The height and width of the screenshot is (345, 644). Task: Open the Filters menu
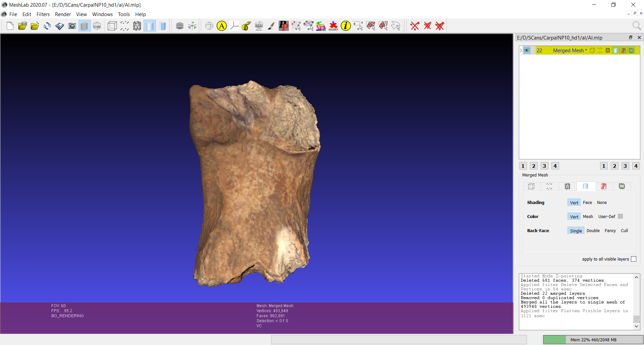[x=43, y=14]
